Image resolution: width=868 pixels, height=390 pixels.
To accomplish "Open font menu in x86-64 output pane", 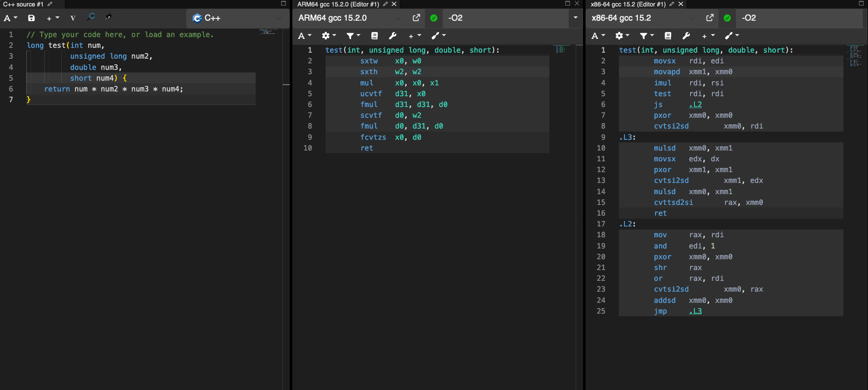I will (599, 36).
